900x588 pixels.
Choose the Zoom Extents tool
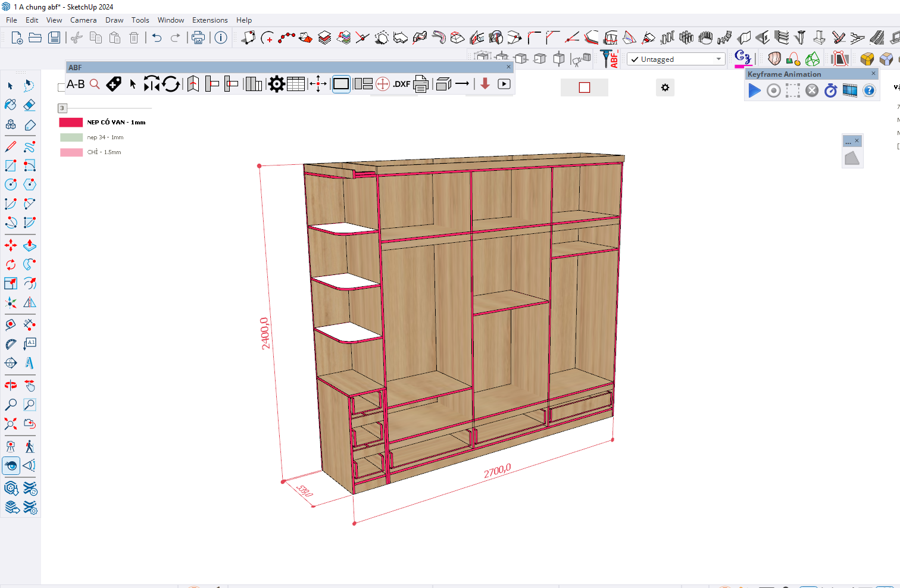(11, 424)
